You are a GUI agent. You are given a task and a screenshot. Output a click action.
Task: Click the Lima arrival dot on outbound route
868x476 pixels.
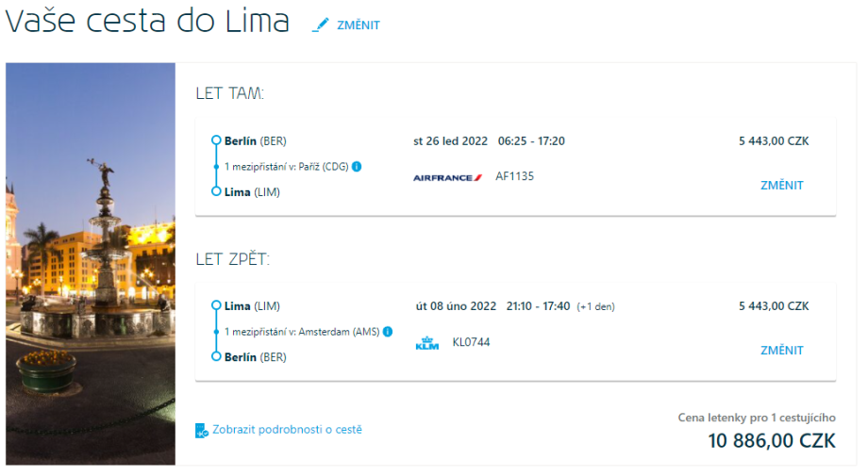tap(216, 192)
